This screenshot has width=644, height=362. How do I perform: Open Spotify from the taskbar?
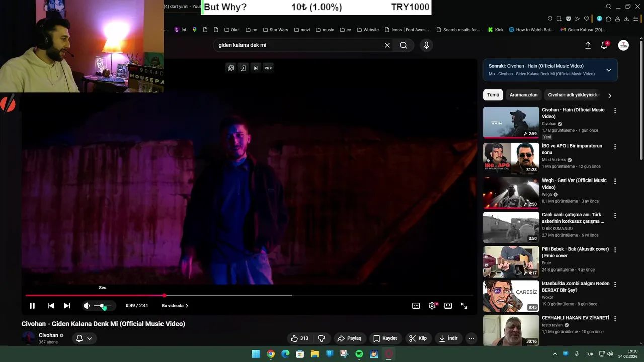tap(359, 354)
